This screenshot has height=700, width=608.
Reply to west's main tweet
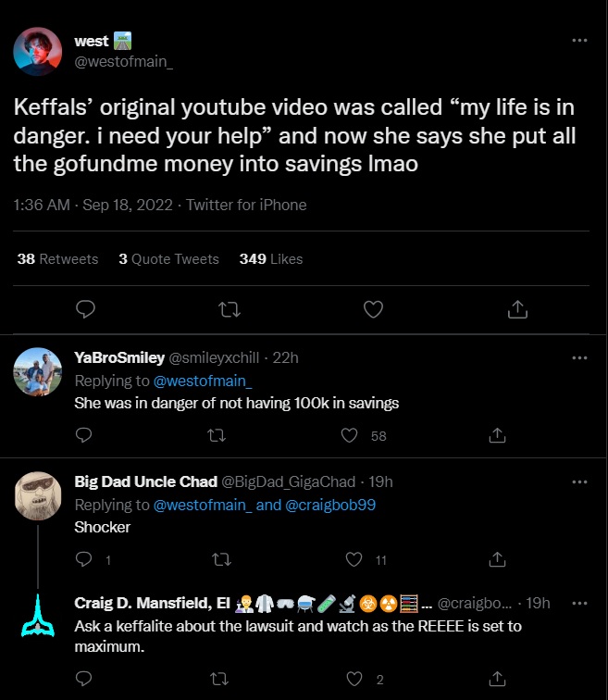pos(85,308)
